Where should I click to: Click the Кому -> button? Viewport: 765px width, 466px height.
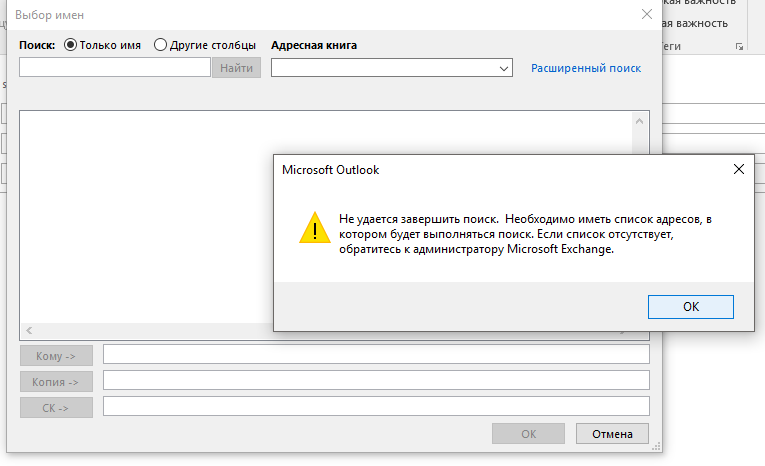56,356
